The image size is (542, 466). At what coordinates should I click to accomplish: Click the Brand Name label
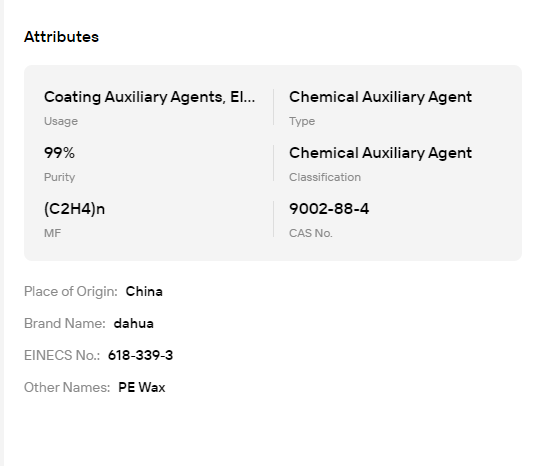65,324
